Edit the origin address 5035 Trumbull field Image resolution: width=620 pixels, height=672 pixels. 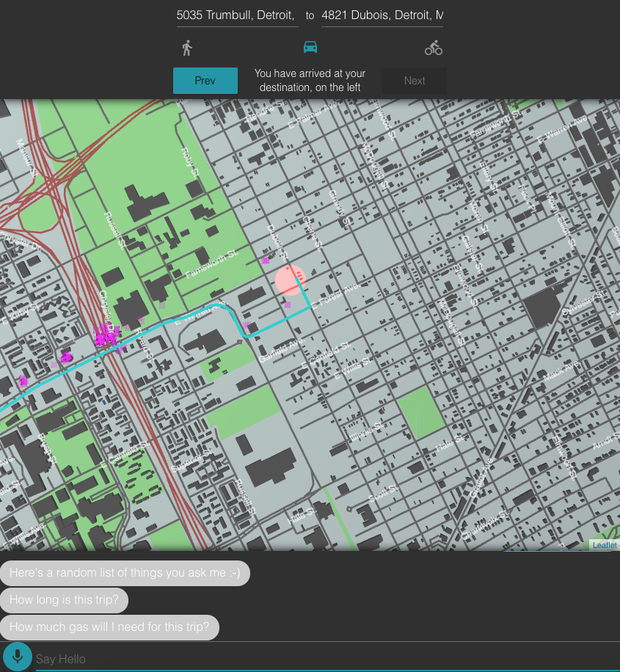(x=238, y=15)
